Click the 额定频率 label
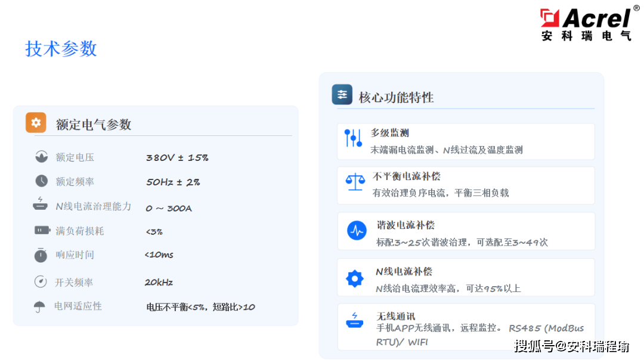The image size is (644, 360). [75, 181]
